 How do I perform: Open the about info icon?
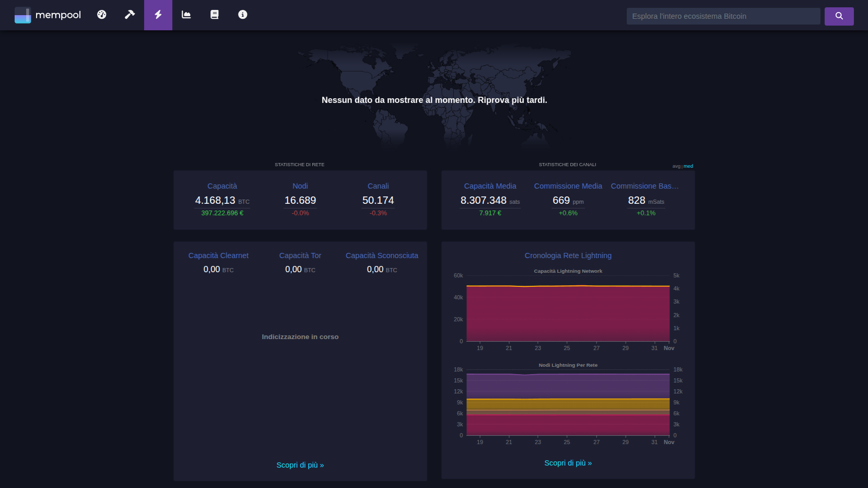pyautogui.click(x=243, y=15)
